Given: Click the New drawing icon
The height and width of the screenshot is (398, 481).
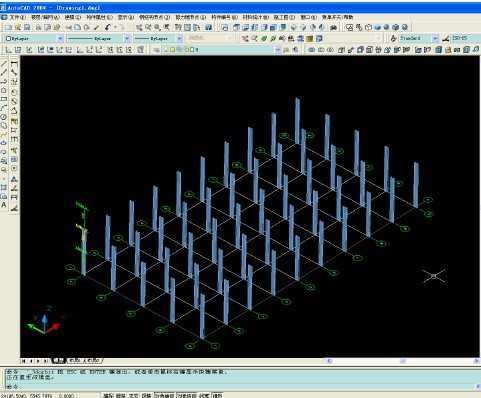Looking at the screenshot, I should [9, 28].
